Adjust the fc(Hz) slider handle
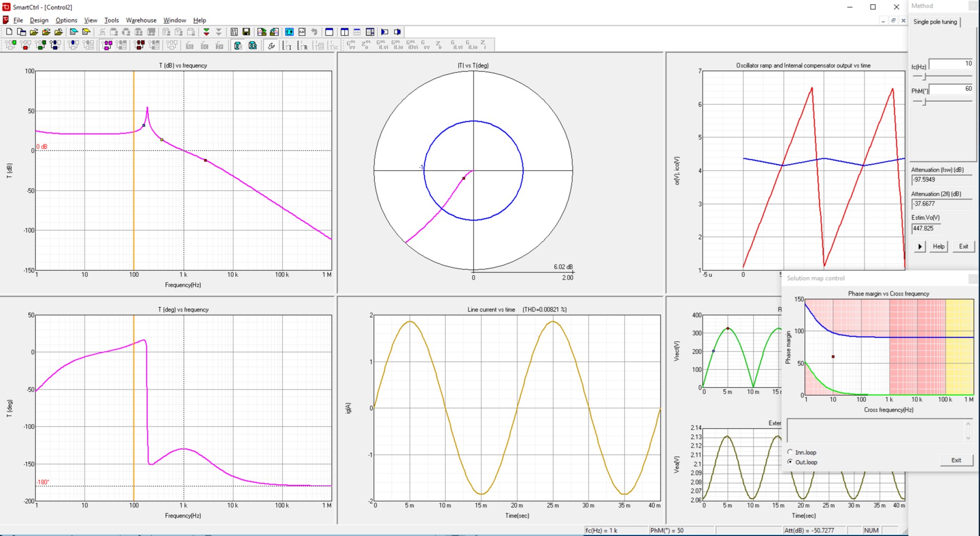Image resolution: width=980 pixels, height=536 pixels. (x=924, y=77)
